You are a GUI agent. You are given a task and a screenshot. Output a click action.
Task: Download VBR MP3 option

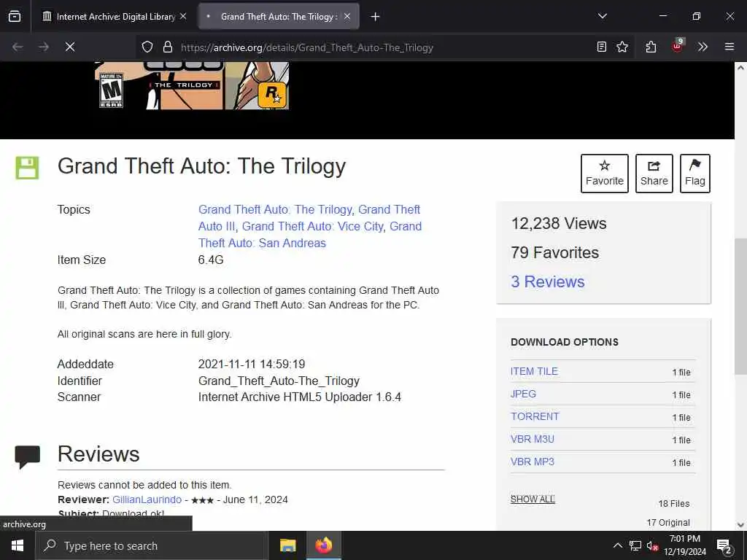coord(532,462)
